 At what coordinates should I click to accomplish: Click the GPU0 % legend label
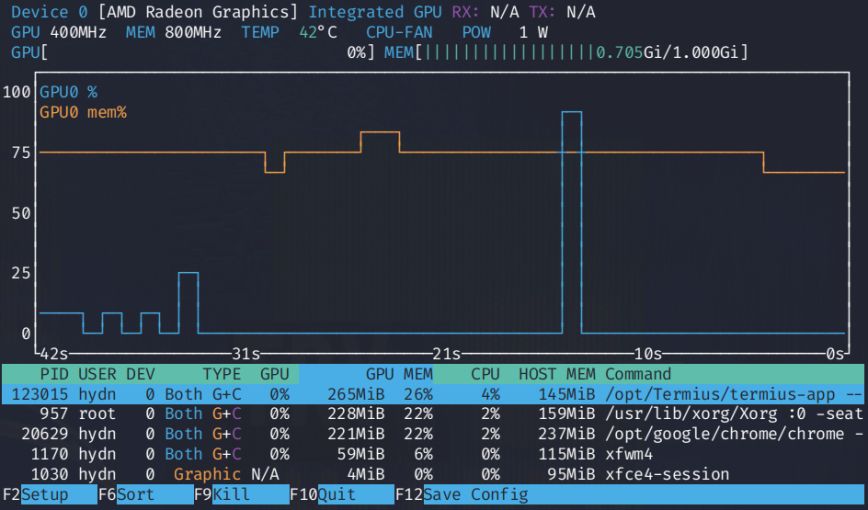click(68, 92)
